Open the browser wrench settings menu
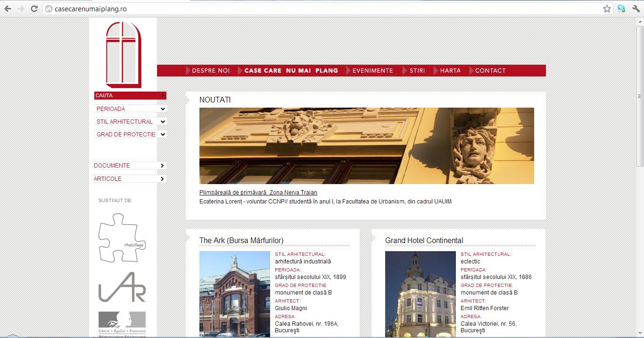 pos(636,8)
